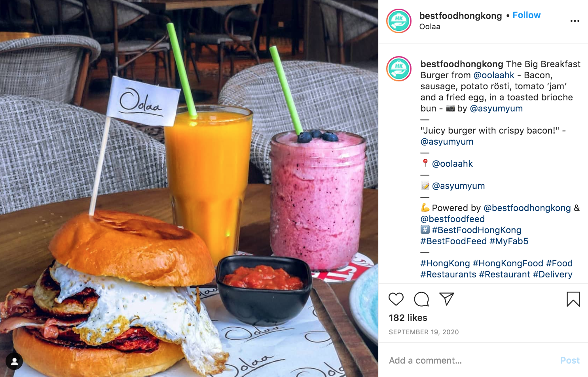Save the post using the bookmark icon
This screenshot has width=588, height=377.
click(x=573, y=299)
